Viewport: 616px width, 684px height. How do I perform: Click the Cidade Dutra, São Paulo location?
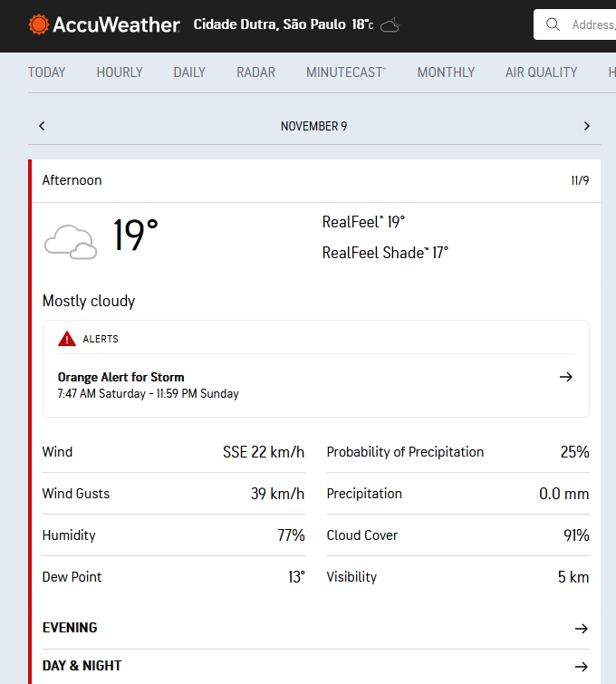(x=270, y=24)
